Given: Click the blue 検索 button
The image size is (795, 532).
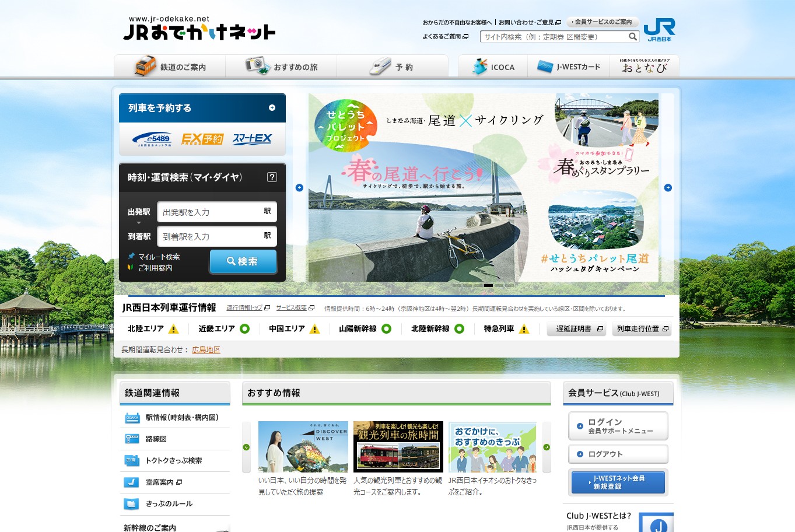Looking at the screenshot, I should point(243,261).
